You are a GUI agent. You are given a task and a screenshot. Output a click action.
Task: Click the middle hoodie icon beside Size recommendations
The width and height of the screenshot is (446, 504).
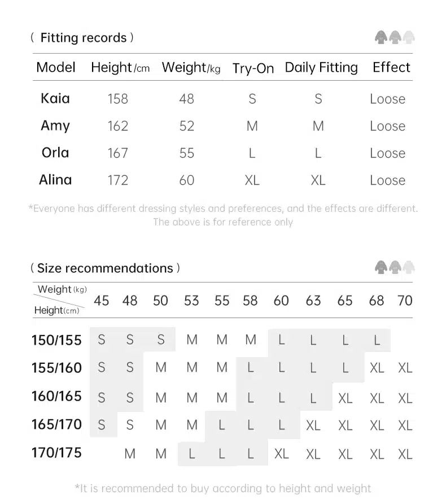click(x=395, y=267)
